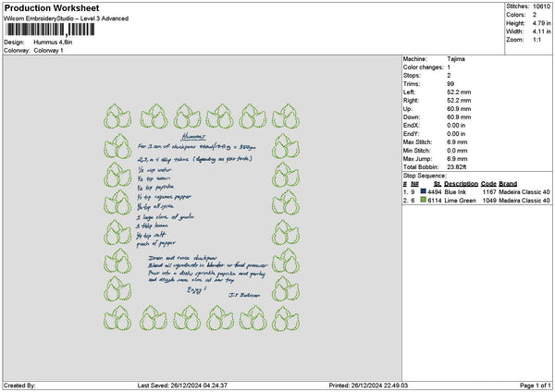The height and width of the screenshot is (392, 555).
Task: Click the Colors value 2
Action: click(x=535, y=15)
